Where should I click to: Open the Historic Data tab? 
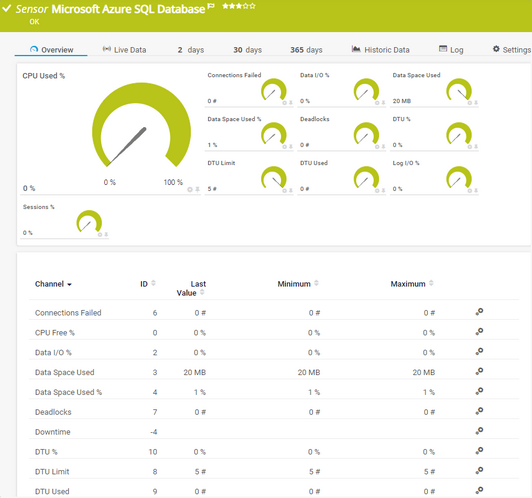click(x=380, y=50)
